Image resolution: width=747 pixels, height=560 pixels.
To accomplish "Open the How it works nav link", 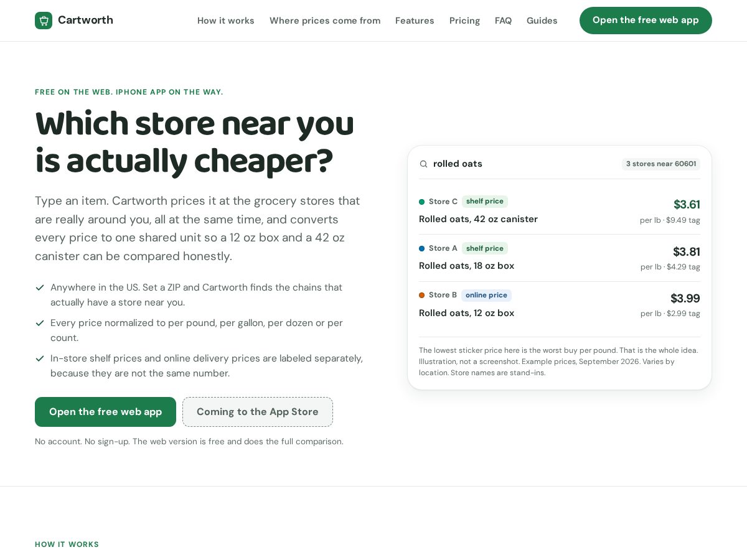I will pos(226,21).
